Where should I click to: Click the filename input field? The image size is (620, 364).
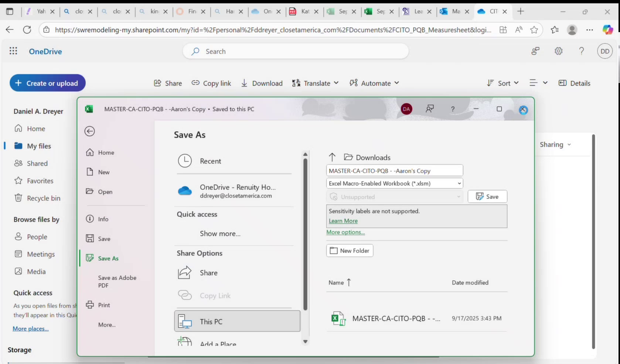(394, 171)
